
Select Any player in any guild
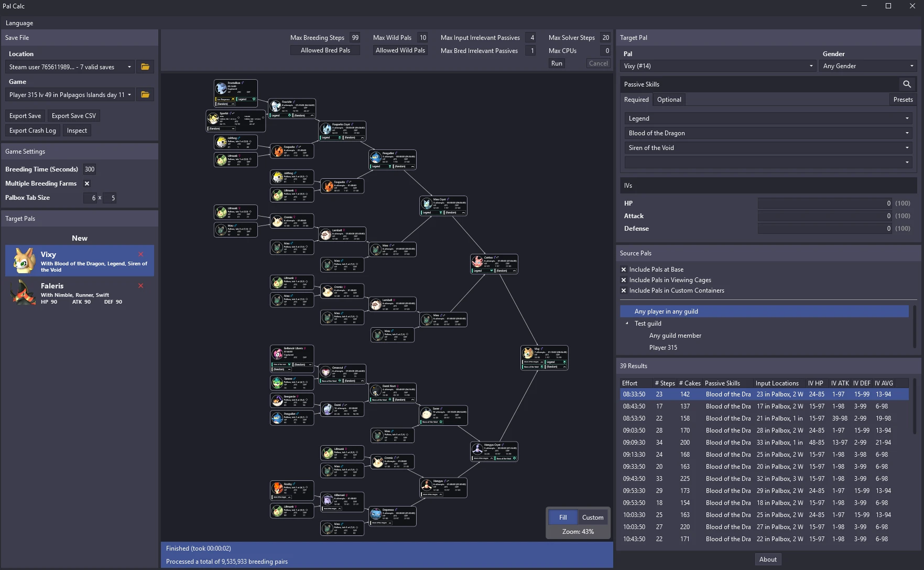click(x=764, y=311)
